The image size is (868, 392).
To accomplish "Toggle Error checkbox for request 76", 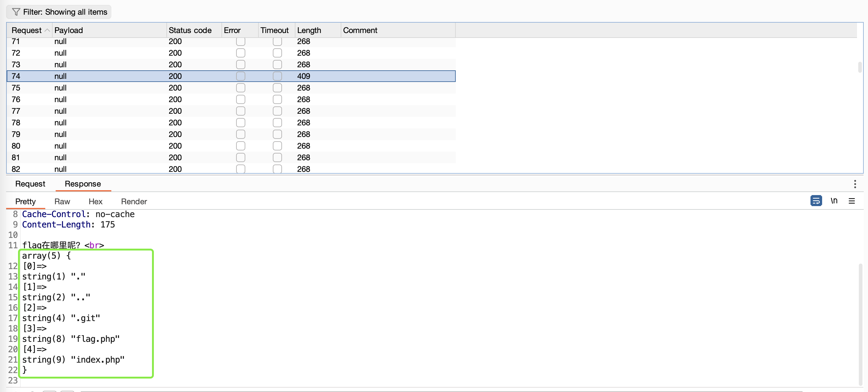I will [241, 99].
